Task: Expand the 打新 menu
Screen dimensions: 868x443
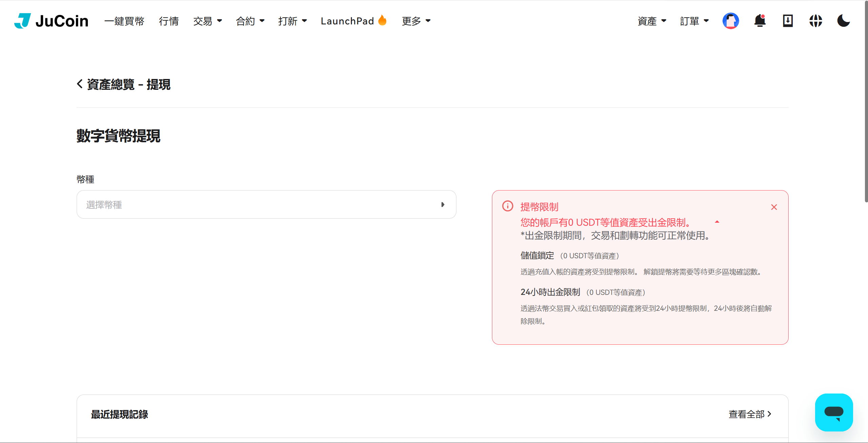Action: click(293, 21)
